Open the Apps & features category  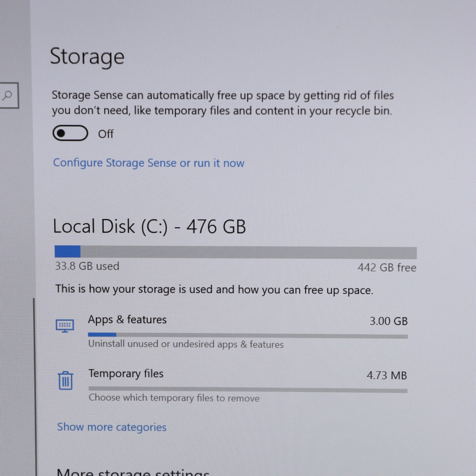click(x=127, y=320)
